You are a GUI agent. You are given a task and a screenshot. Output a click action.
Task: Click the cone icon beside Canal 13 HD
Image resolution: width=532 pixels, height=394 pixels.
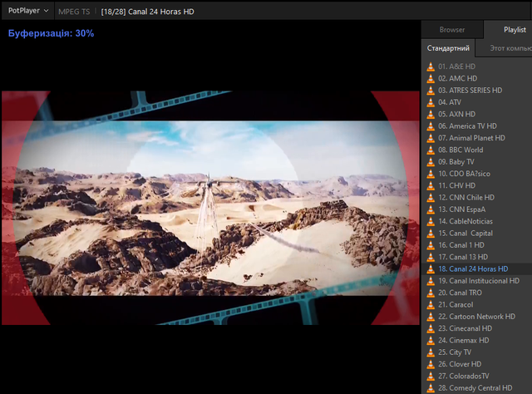point(431,257)
